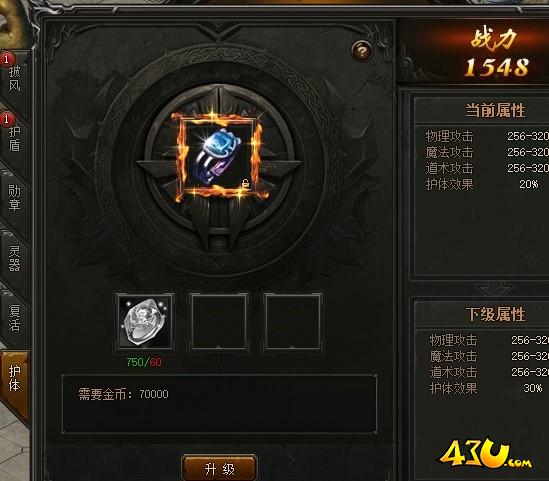Click the third empty material slot

coord(293,322)
